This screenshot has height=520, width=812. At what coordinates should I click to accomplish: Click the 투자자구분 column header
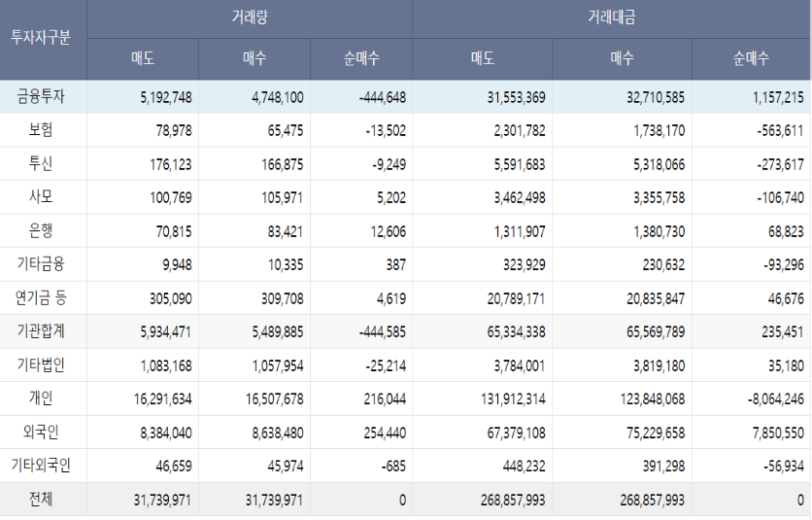point(42,39)
